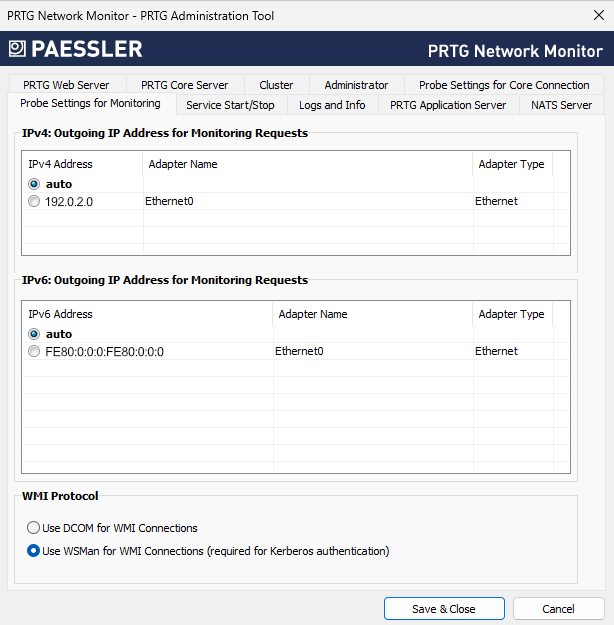
Task: Open the Service Start/Stop tab
Action: (230, 105)
